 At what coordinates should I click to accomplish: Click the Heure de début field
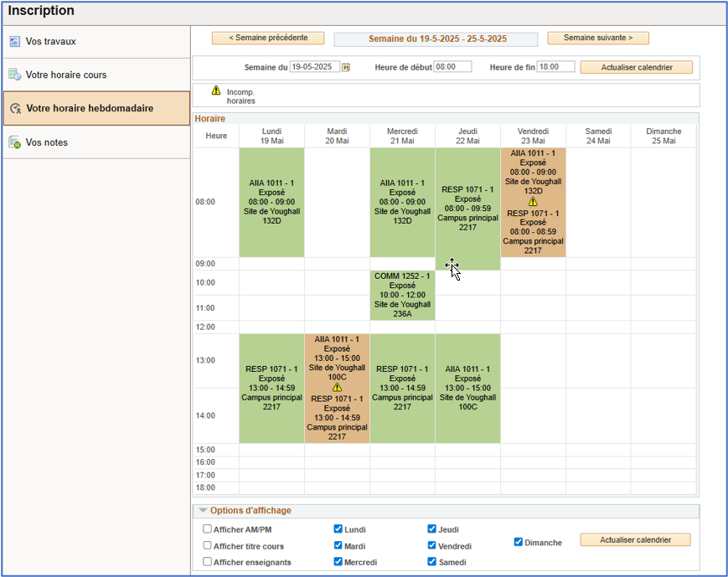tap(452, 67)
